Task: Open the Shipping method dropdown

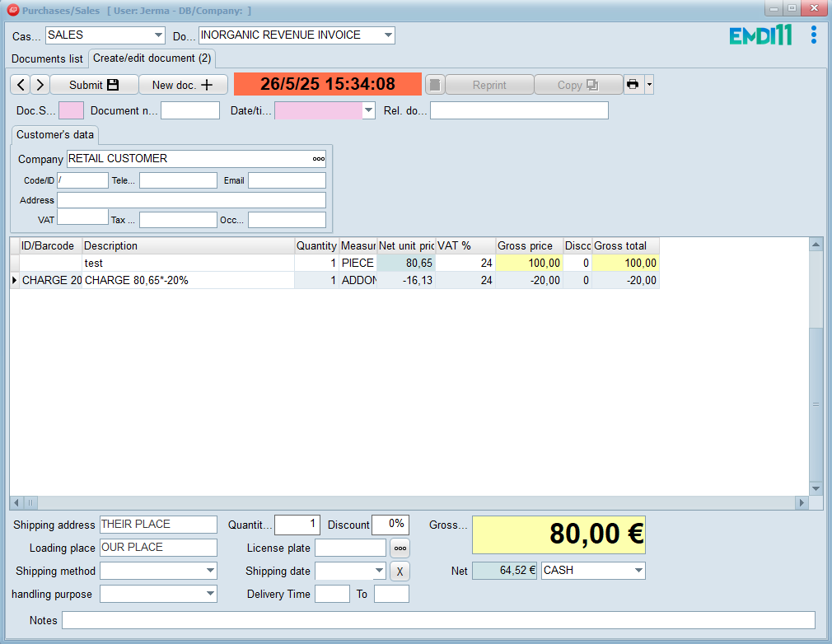Action: pos(210,571)
